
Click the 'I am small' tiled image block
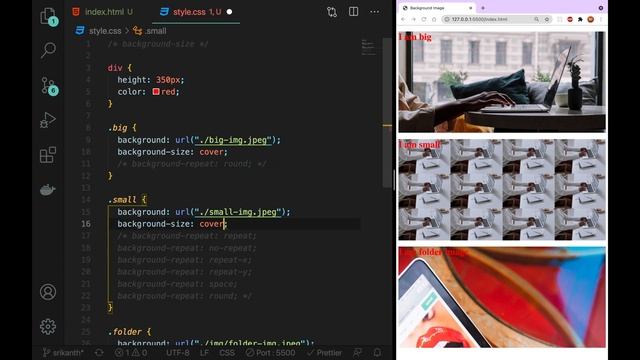(502, 189)
